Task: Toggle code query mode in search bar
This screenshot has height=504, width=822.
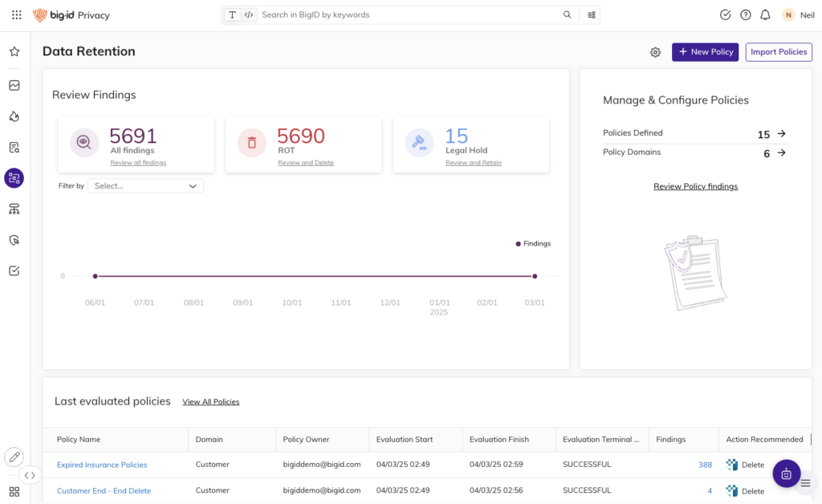Action: 249,14
